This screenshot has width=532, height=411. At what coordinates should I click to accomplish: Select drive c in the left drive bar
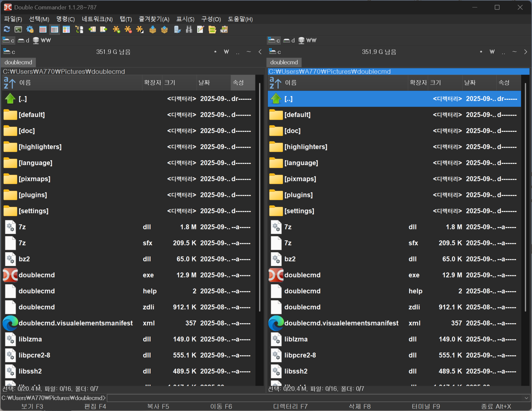click(9, 40)
